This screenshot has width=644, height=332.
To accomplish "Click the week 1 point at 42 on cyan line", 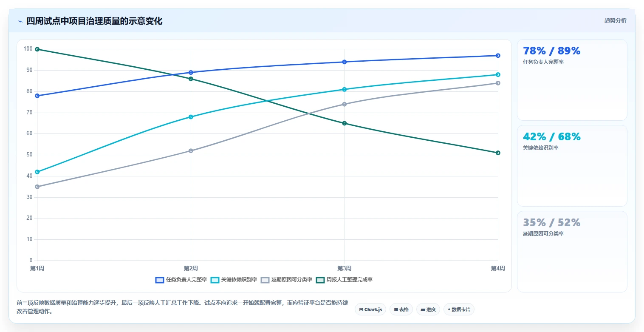I will [x=37, y=172].
